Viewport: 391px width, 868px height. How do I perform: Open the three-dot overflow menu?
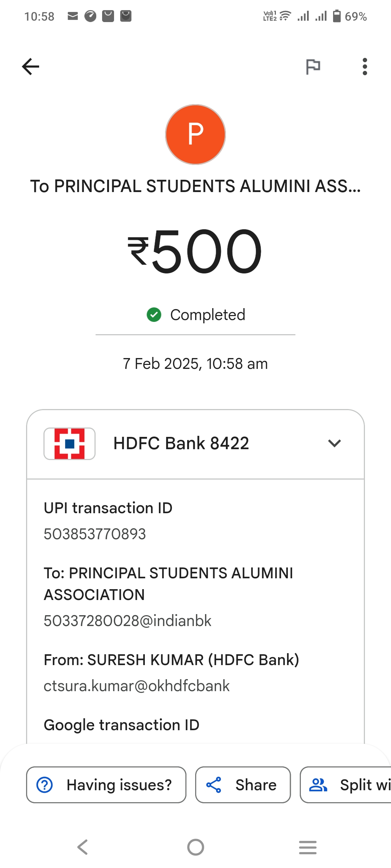coord(365,67)
